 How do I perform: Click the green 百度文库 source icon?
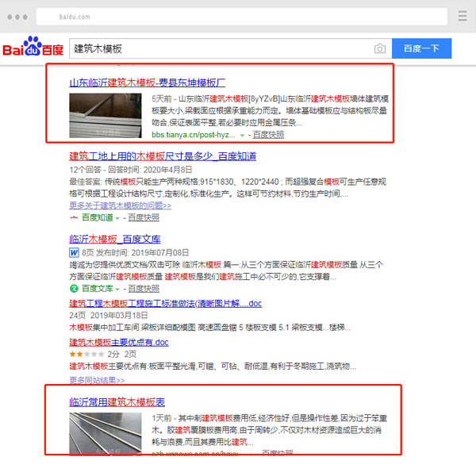click(x=74, y=288)
